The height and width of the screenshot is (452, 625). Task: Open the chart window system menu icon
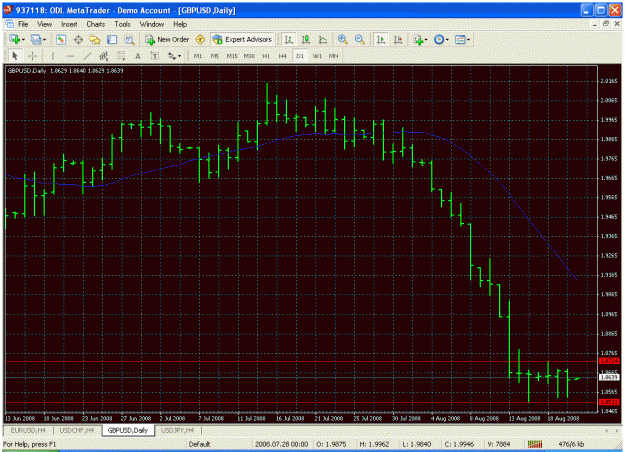tap(9, 24)
